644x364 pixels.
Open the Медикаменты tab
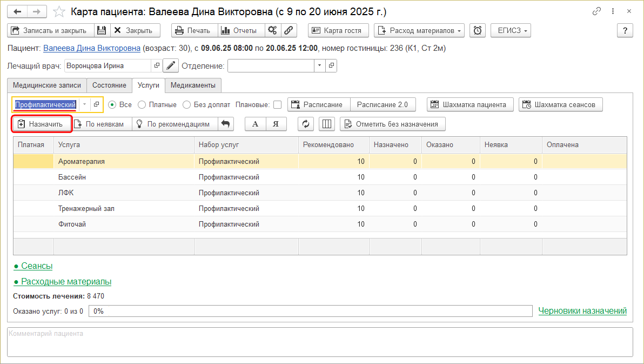(193, 85)
